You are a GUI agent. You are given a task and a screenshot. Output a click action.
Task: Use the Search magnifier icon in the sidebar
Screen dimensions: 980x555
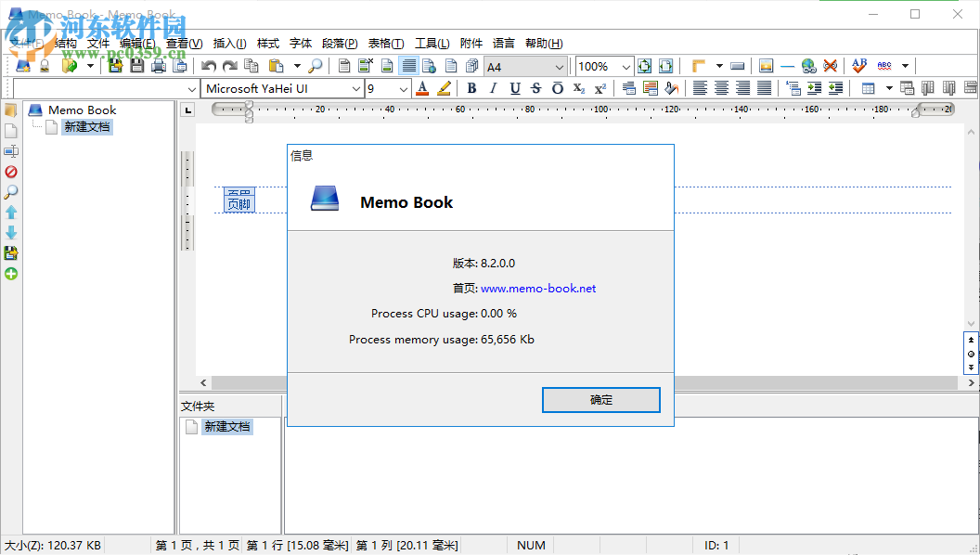[11, 192]
